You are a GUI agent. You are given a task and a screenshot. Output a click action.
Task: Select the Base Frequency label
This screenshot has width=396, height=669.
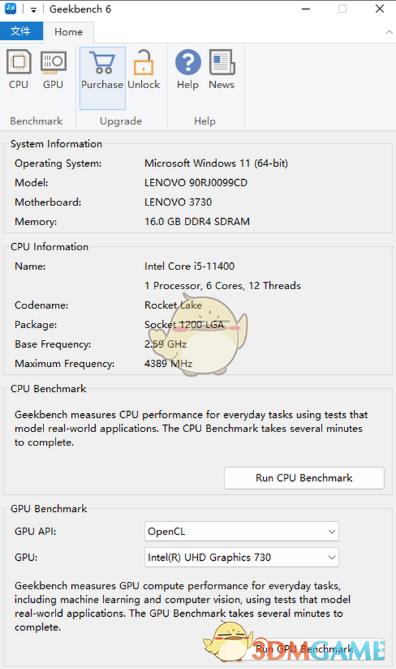(x=53, y=344)
